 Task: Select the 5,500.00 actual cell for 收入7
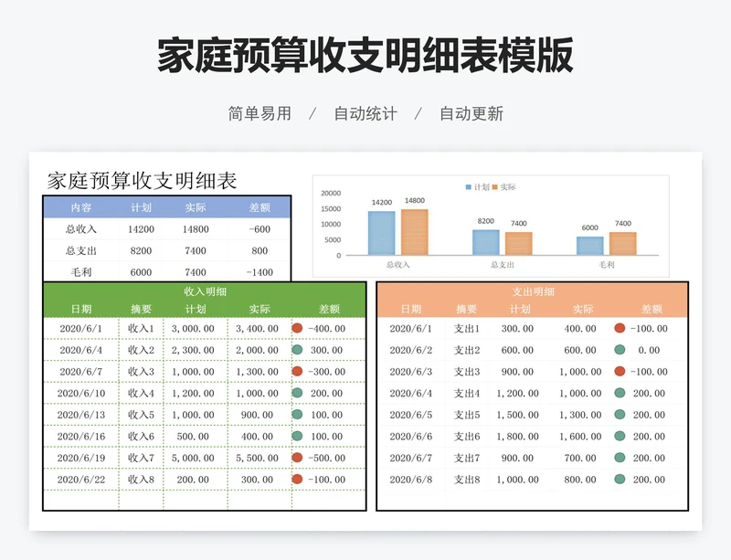pyautogui.click(x=257, y=458)
